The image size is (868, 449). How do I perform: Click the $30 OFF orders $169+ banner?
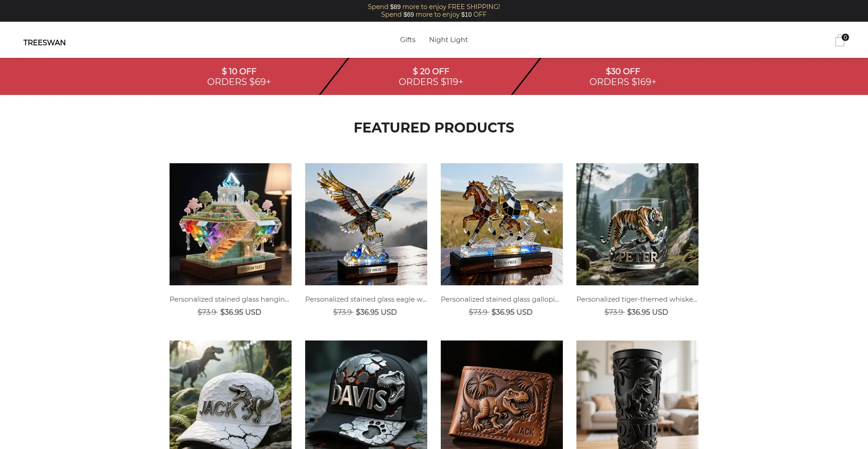[623, 76]
